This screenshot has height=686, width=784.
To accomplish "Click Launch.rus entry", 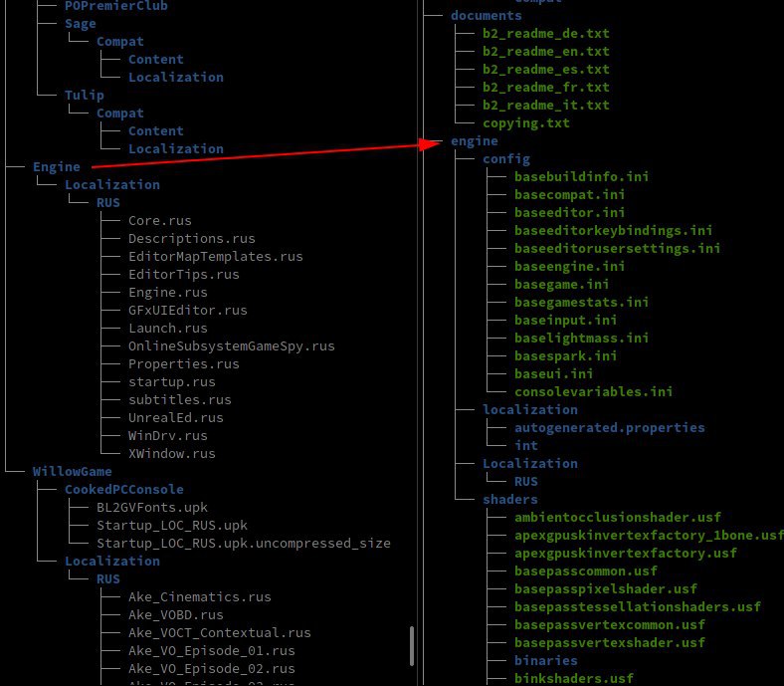I will point(167,329).
